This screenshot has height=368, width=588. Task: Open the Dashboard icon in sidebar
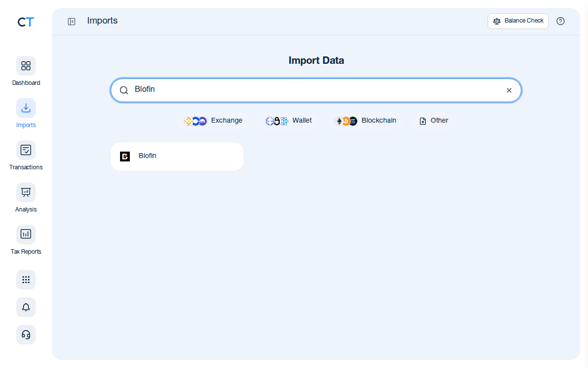pyautogui.click(x=26, y=66)
